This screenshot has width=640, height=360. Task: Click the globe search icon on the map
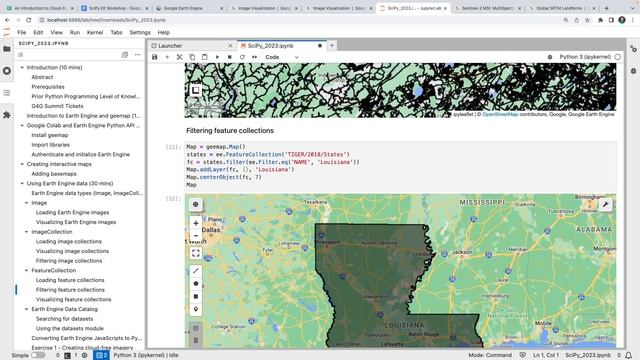click(196, 204)
